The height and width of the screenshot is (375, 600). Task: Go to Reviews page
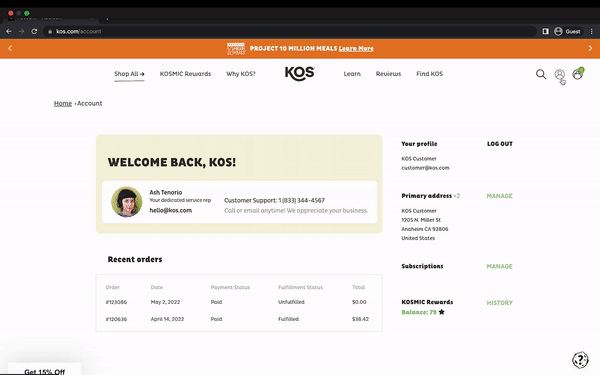coord(388,74)
